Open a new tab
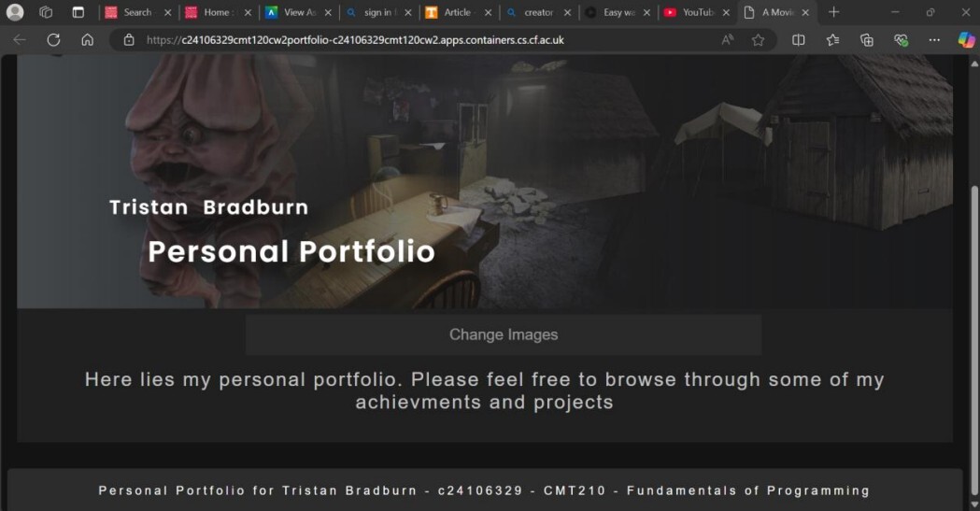Screen dimensions: 980x511 point(833,12)
